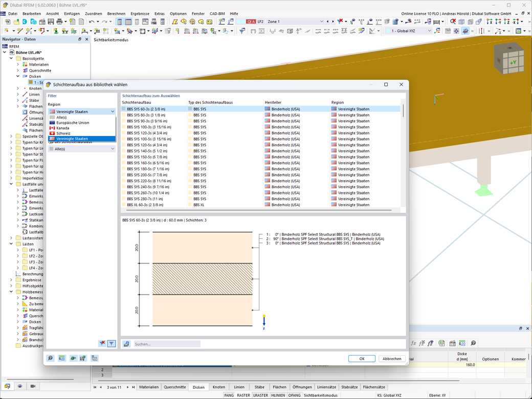The image size is (532, 399).
Task: Open the Region filter dropdown
Action: click(x=82, y=112)
